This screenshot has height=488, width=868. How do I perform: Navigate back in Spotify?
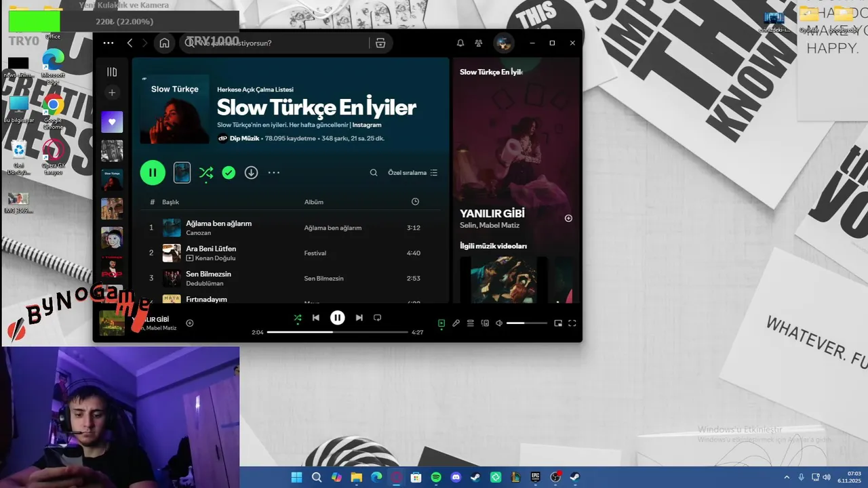(x=130, y=43)
